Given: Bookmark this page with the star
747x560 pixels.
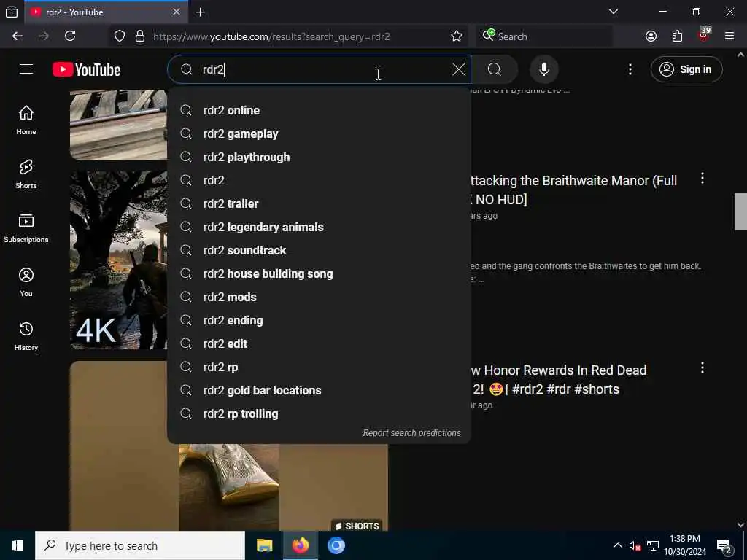Looking at the screenshot, I should [457, 36].
